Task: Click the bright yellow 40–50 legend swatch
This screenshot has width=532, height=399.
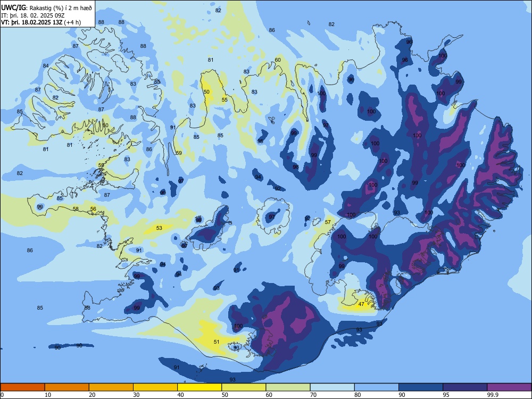Action: (199, 387)
